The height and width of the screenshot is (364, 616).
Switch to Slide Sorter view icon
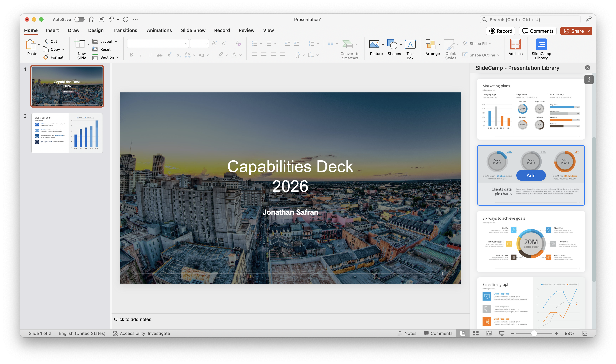[476, 333]
